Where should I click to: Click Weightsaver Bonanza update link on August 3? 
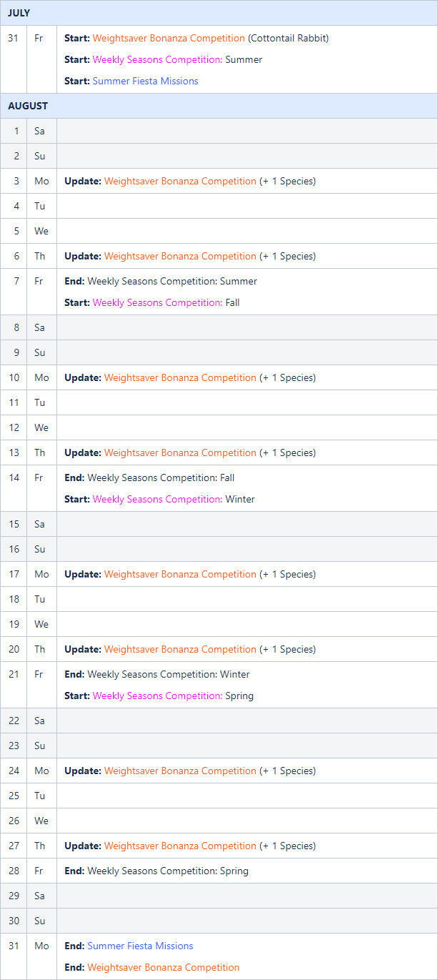[180, 181]
